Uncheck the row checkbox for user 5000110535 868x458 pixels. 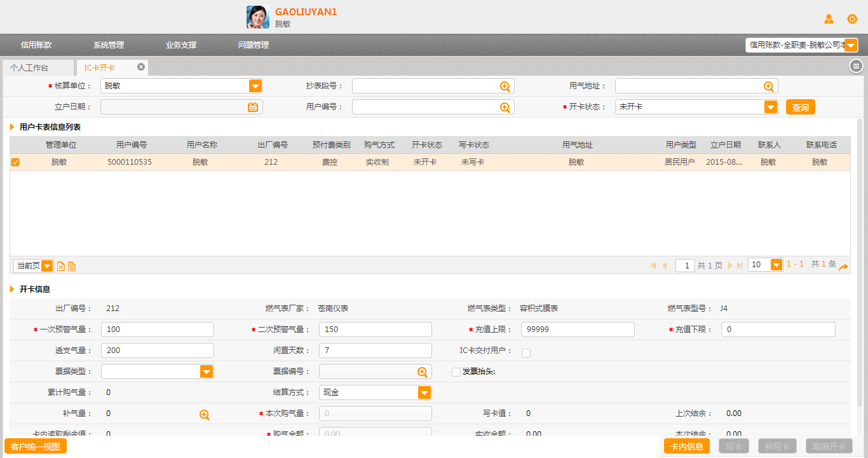(15, 162)
